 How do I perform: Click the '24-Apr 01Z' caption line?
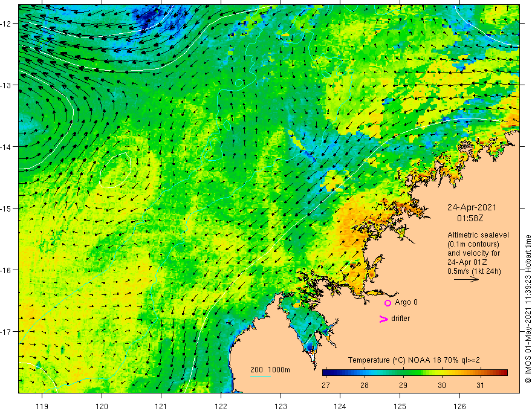point(467,262)
